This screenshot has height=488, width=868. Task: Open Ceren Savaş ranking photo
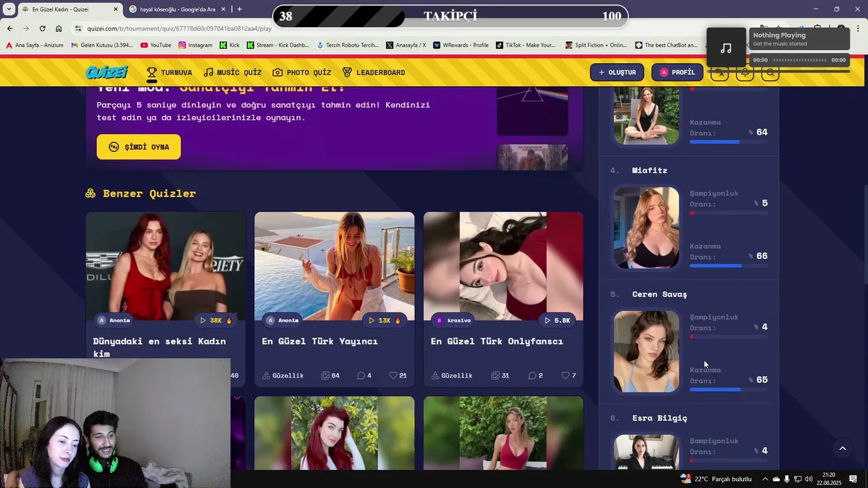click(646, 351)
